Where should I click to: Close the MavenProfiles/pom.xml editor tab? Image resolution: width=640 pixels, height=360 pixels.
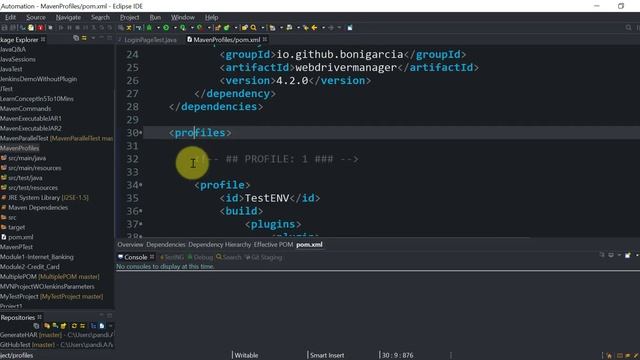[x=265, y=39]
